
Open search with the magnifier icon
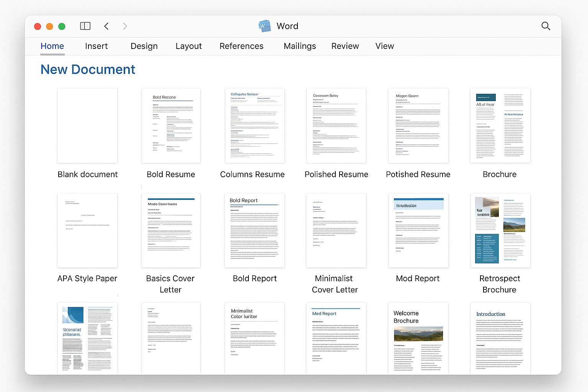point(546,26)
